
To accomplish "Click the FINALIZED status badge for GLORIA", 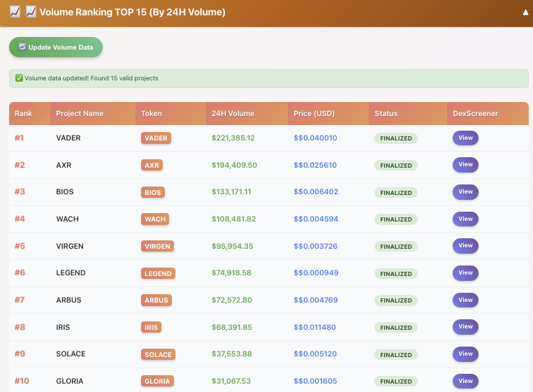I will tap(395, 382).
